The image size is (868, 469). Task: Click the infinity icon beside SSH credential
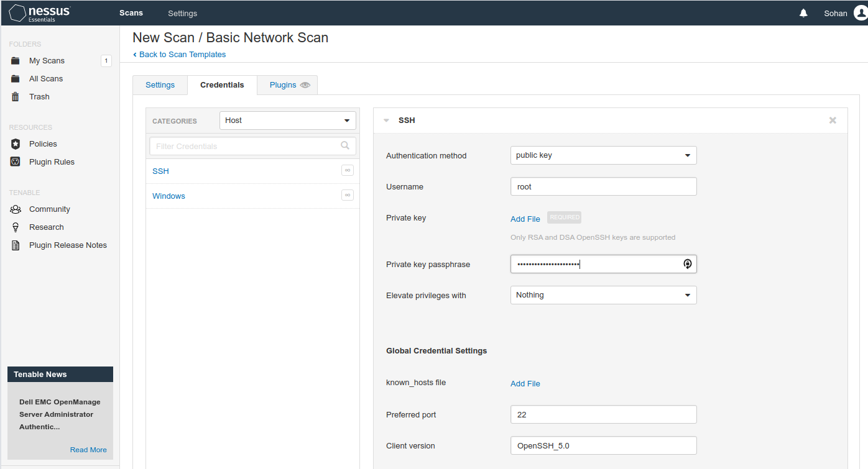coord(347,171)
